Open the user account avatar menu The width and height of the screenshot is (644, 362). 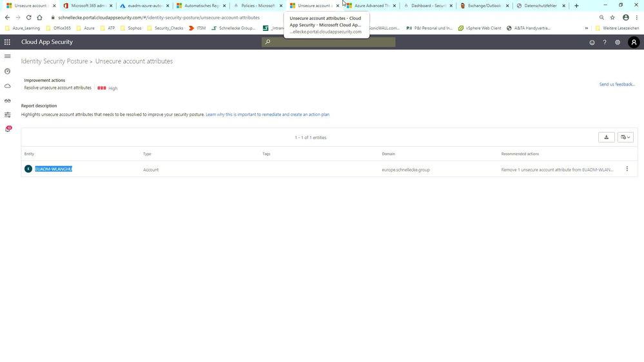point(634,43)
